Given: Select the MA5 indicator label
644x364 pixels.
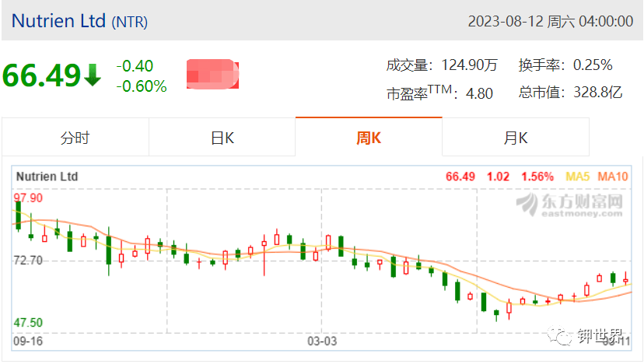Looking at the screenshot, I should pos(577,177).
